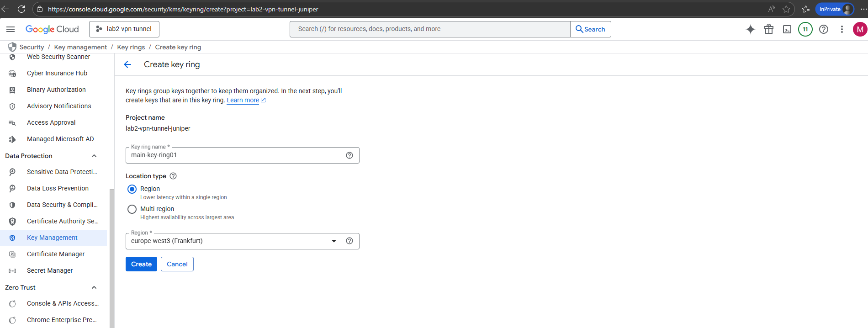
Task: Collapse the Data Protection section
Action: tap(94, 156)
